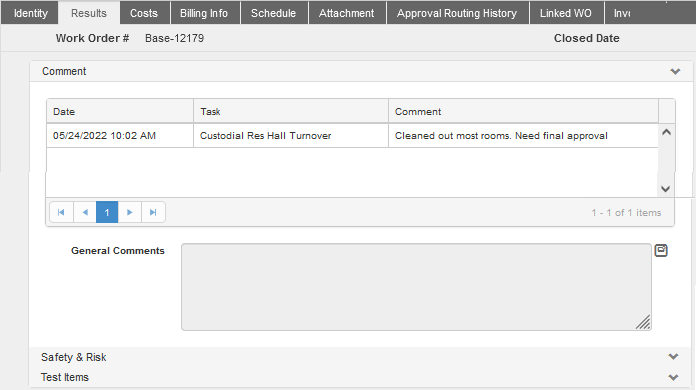This screenshot has height=390, width=696.
Task: Open the Approval Routing History tab
Action: pos(457,13)
